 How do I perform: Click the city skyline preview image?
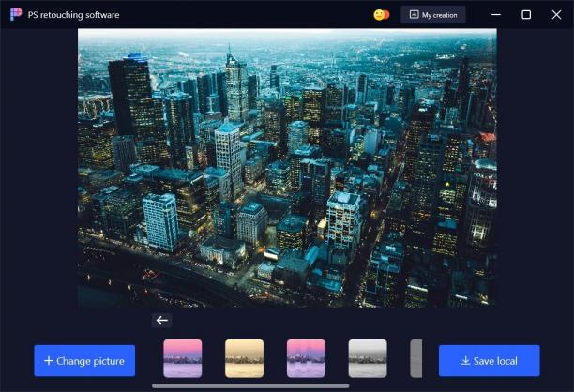point(287,168)
